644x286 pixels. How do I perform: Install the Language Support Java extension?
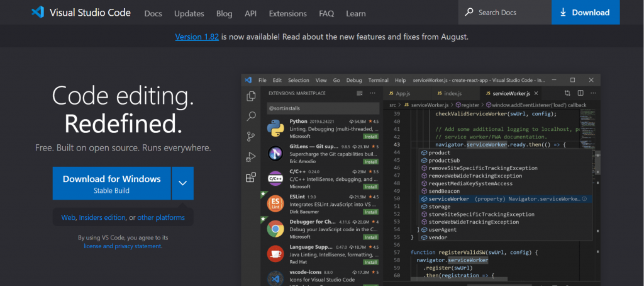371,262
